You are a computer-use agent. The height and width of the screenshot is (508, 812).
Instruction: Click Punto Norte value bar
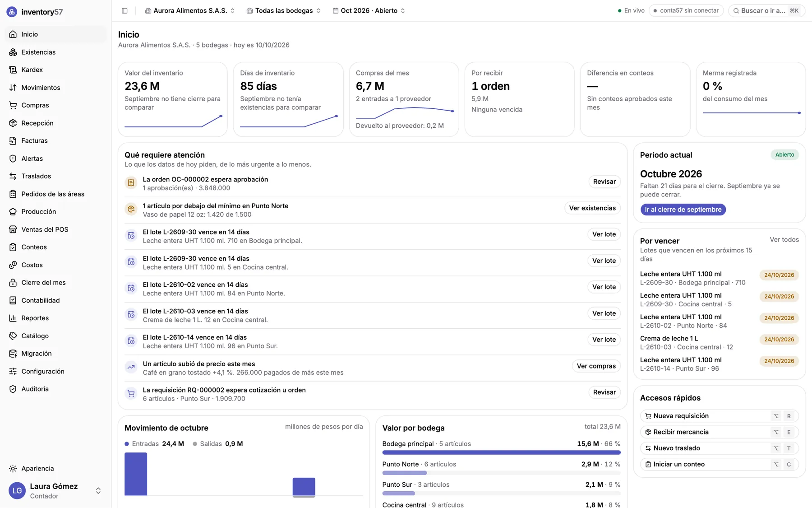point(501,473)
